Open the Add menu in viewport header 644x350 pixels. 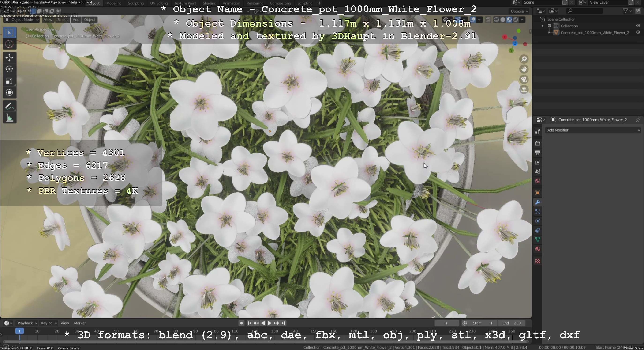click(76, 20)
